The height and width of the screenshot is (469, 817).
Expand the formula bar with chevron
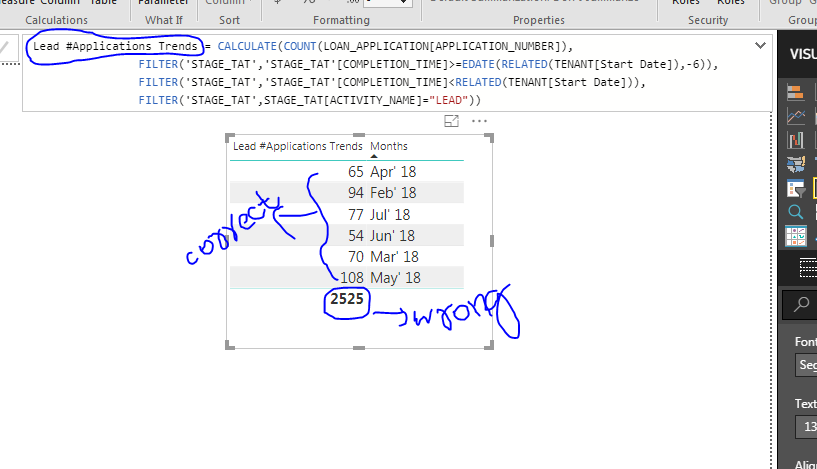tap(760, 46)
